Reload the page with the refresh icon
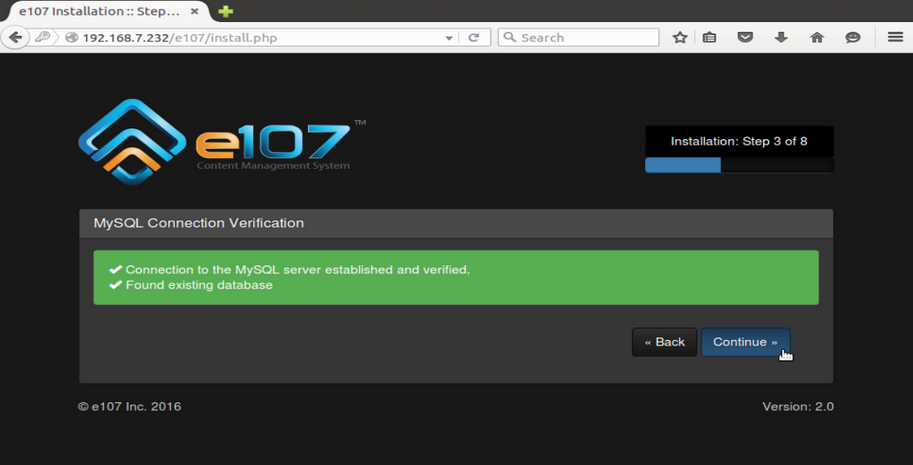 tap(474, 38)
